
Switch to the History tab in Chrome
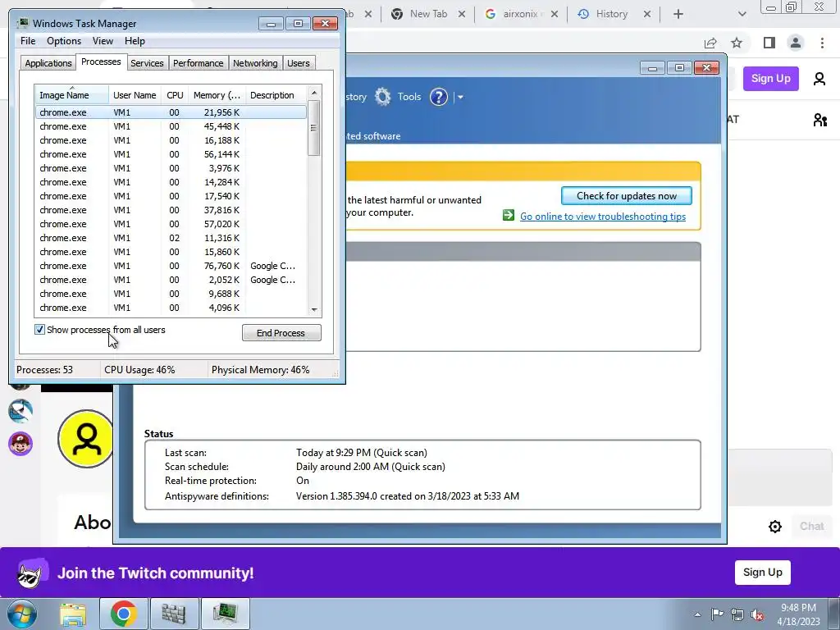coord(610,14)
